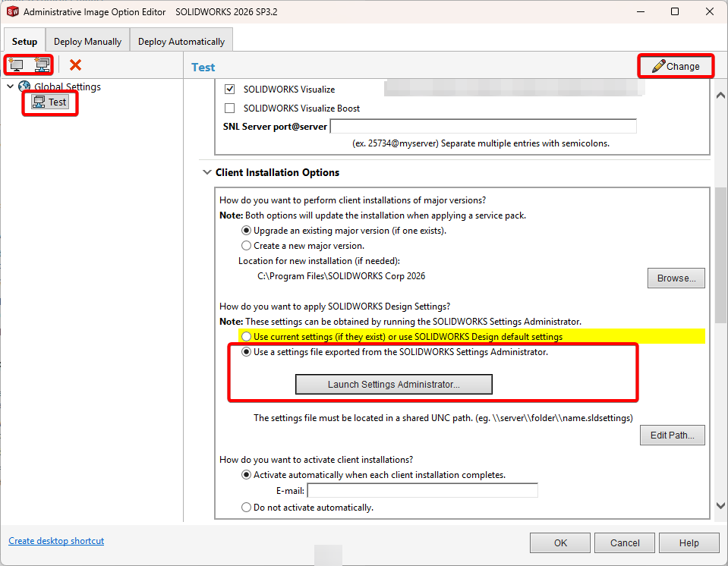Open the Deploy Manually tab
728x566 pixels.
87,42
